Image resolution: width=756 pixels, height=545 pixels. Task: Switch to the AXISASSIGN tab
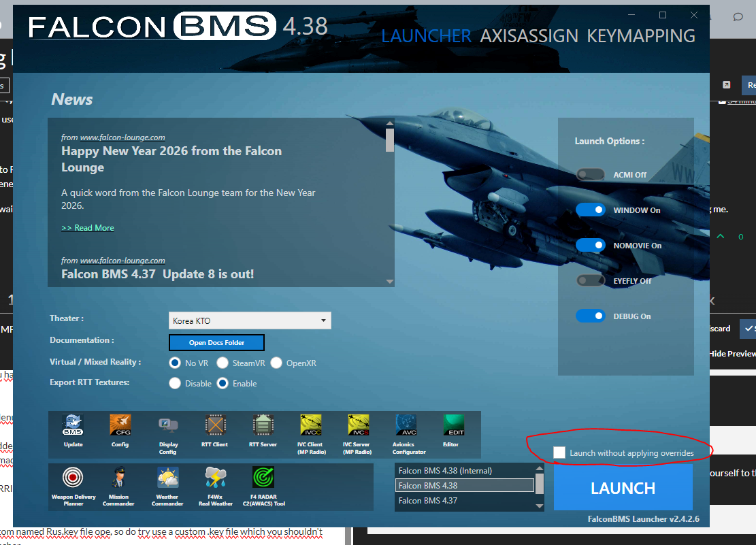click(529, 36)
